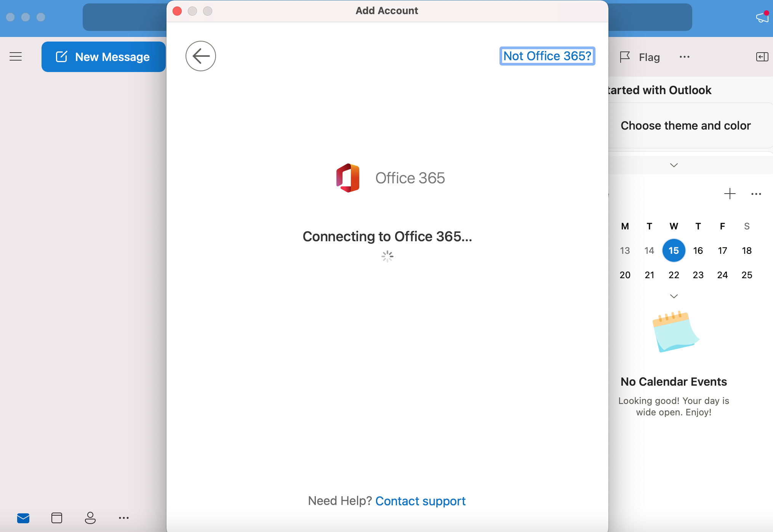Select date 22 in mini calendar
Viewport: 773px width, 532px height.
pos(674,275)
